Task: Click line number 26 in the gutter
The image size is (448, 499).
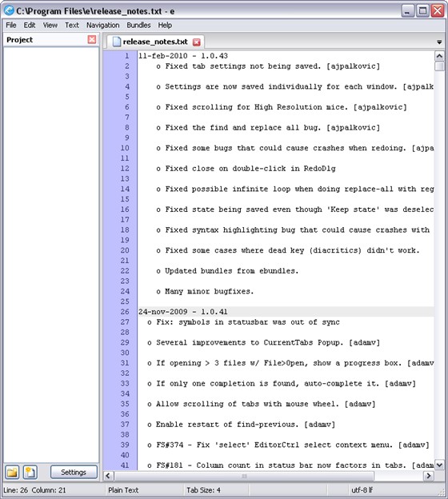Action: pyautogui.click(x=125, y=312)
